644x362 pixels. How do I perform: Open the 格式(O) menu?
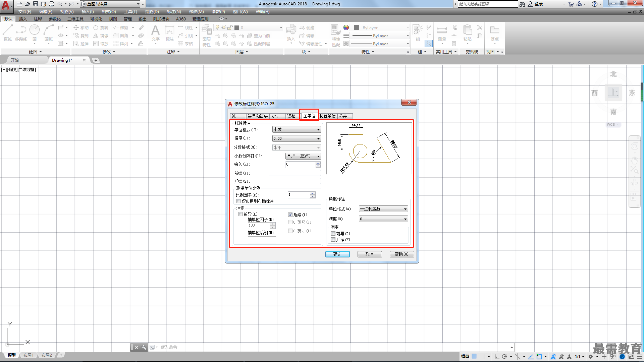[x=109, y=12]
